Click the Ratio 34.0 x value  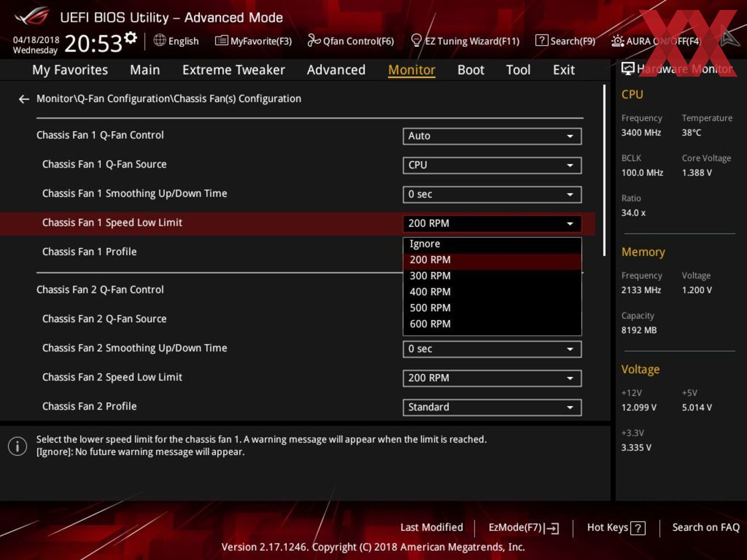(x=633, y=212)
